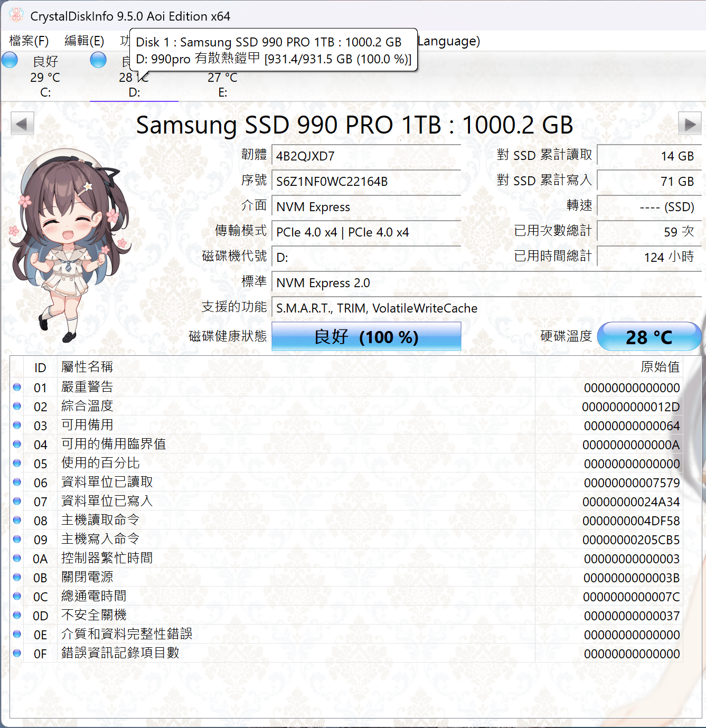This screenshot has height=728, width=706.
Task: Click status dot for attribute 09 主機寫入命令
Action: point(17,539)
